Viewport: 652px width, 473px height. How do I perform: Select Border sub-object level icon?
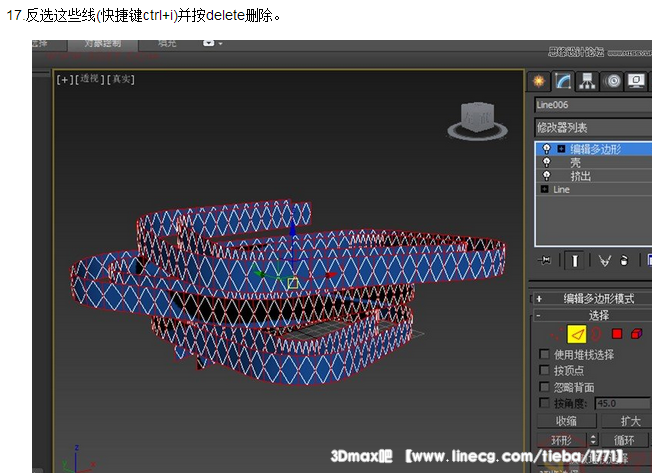click(x=595, y=334)
